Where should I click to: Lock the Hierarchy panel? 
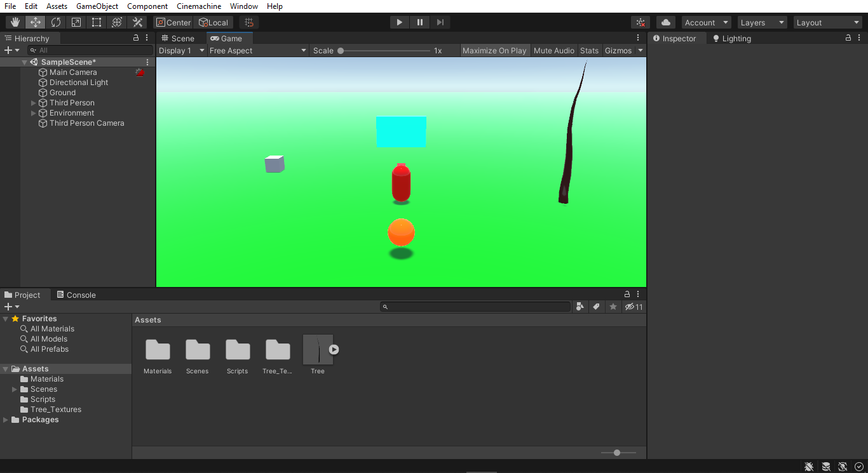[136, 38]
